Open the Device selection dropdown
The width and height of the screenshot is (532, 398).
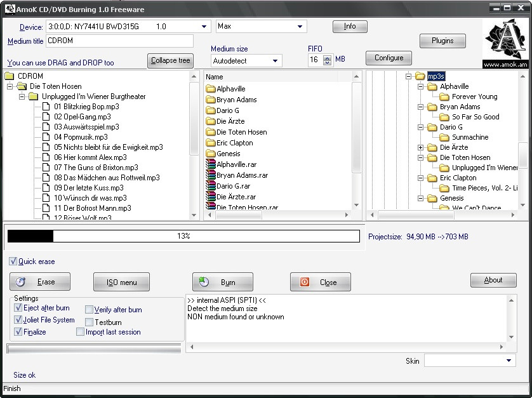204,27
